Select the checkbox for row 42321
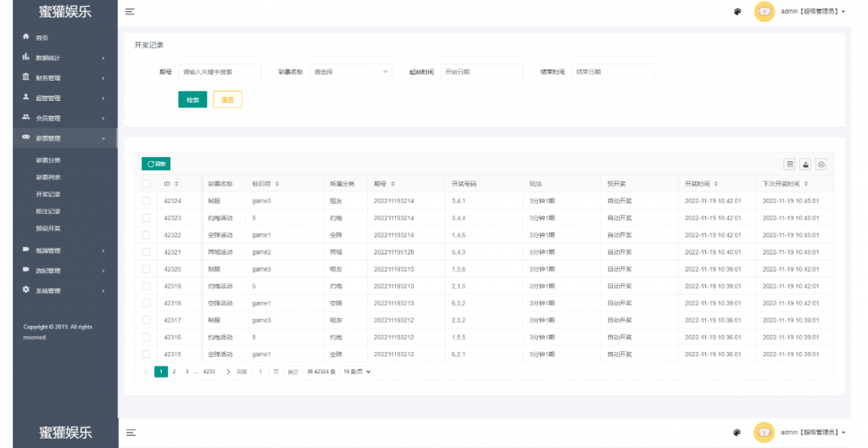The height and width of the screenshot is (448, 868). 147,252
